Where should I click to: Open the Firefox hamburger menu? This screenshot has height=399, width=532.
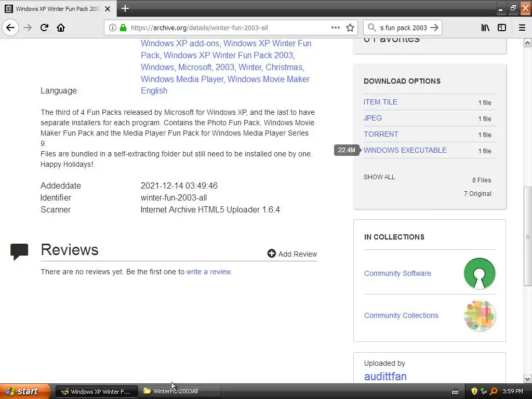click(522, 28)
